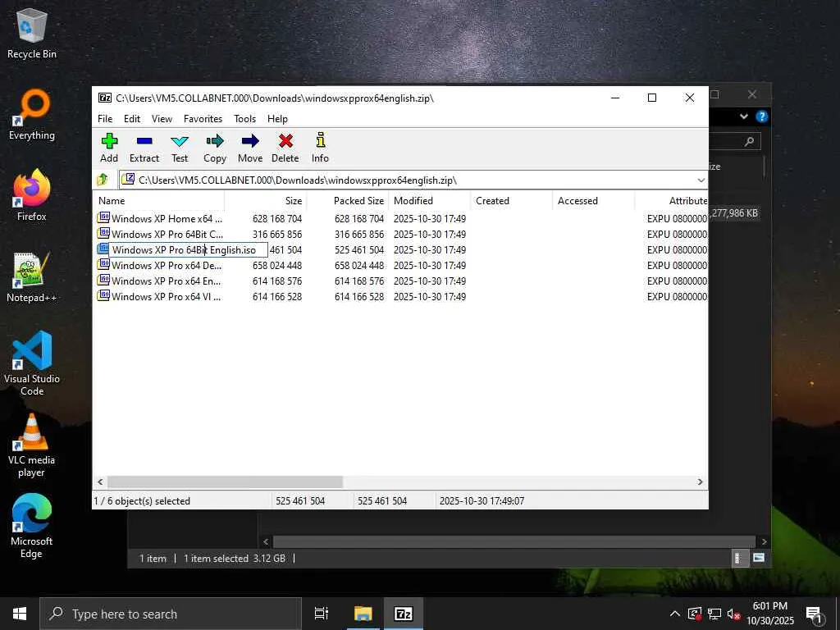Expand the Explorer window ribbon chevron
The width and height of the screenshot is (840, 630).
tap(743, 116)
